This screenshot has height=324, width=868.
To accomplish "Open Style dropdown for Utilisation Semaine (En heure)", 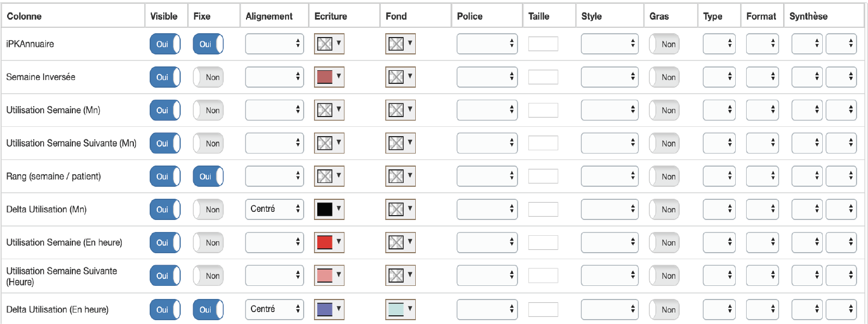I will [x=610, y=243].
